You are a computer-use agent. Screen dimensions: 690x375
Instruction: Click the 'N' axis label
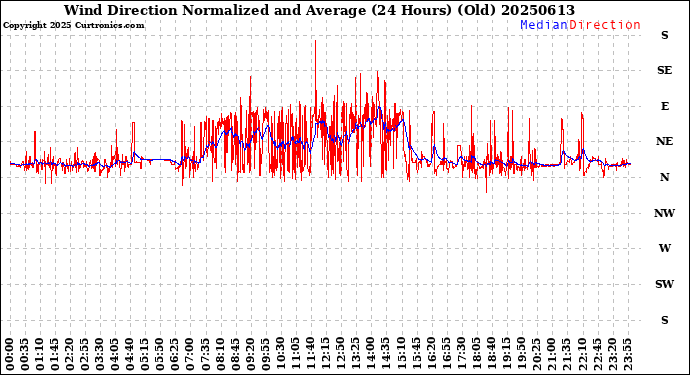[664, 177]
